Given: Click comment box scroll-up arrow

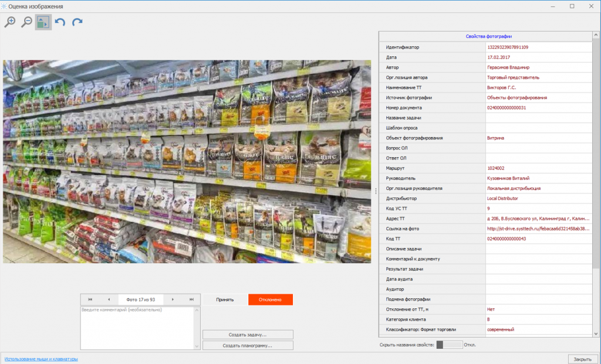Looking at the screenshot, I should tap(197, 309).
